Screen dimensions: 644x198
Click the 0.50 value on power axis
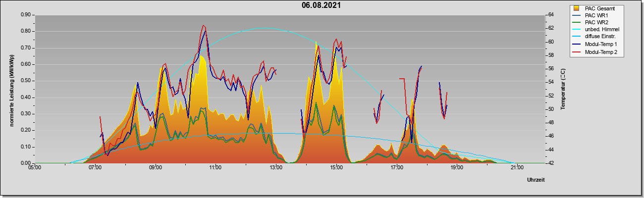click(x=26, y=81)
